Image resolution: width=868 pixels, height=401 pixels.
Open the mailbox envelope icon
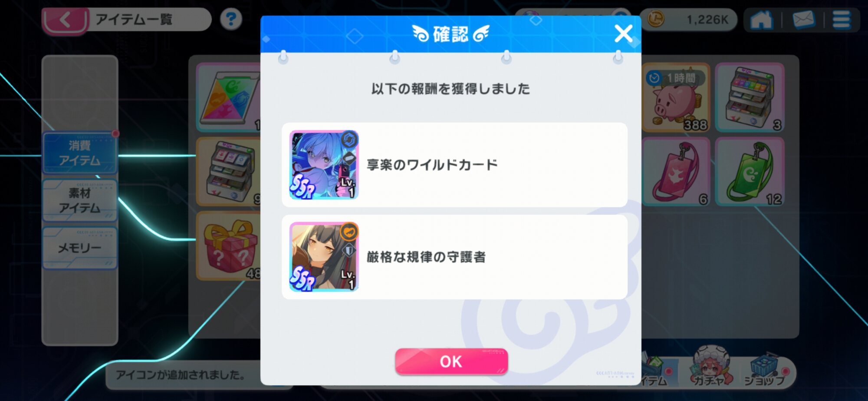tap(803, 20)
